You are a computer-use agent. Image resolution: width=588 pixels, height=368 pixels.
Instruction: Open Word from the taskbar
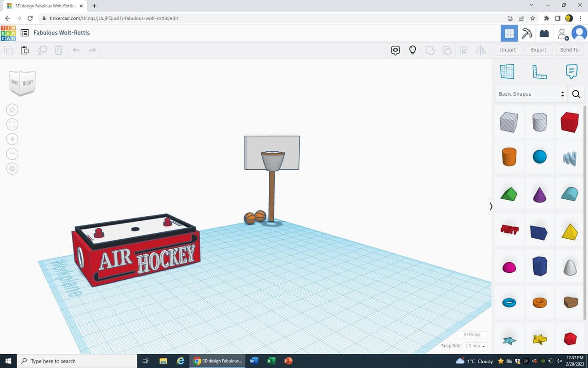coord(253,361)
